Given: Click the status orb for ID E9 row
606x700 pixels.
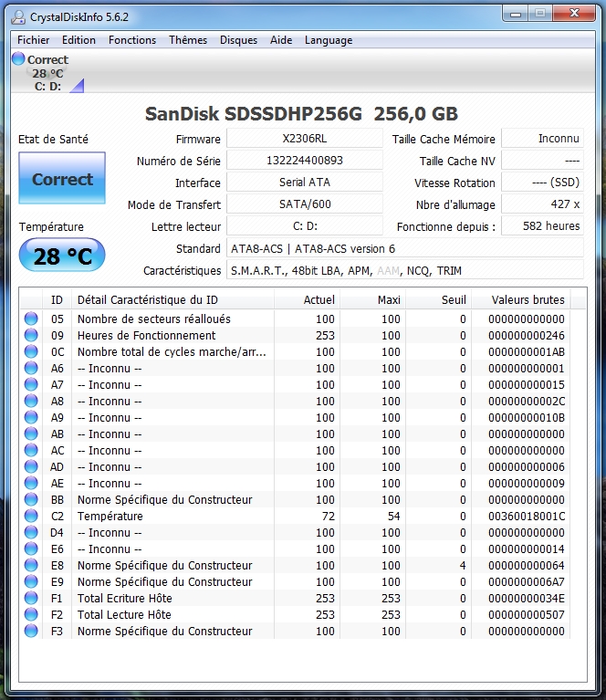Looking at the screenshot, I should point(31,581).
